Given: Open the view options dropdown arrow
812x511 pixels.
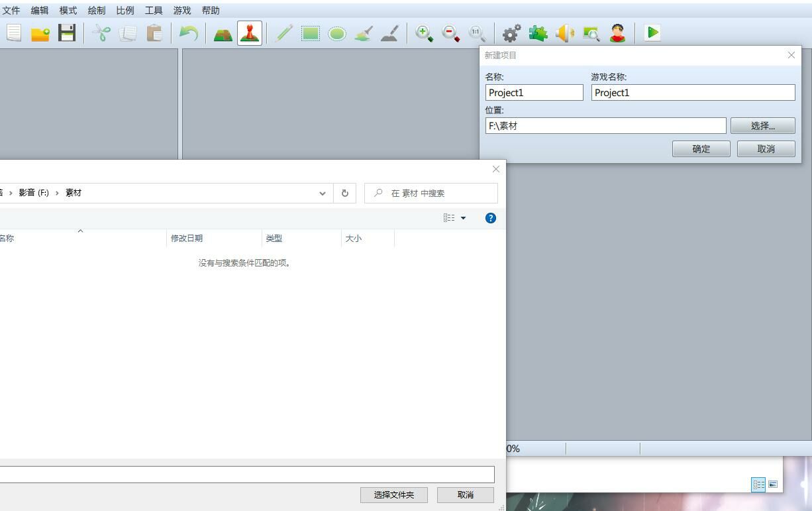Looking at the screenshot, I should 463,218.
